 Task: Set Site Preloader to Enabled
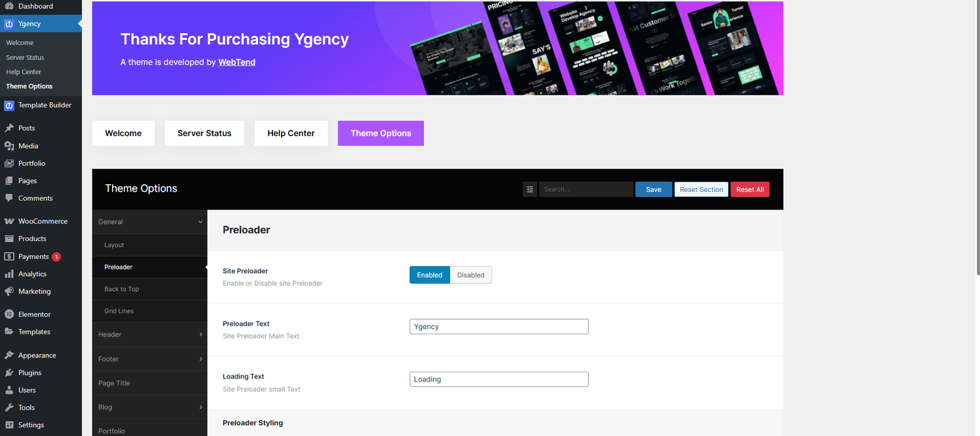point(429,275)
